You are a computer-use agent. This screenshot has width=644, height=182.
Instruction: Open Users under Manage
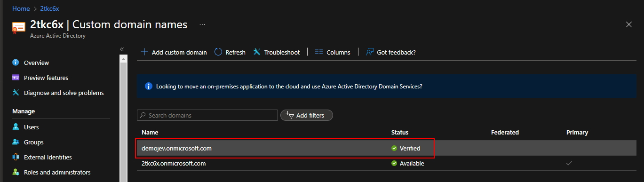(31, 127)
